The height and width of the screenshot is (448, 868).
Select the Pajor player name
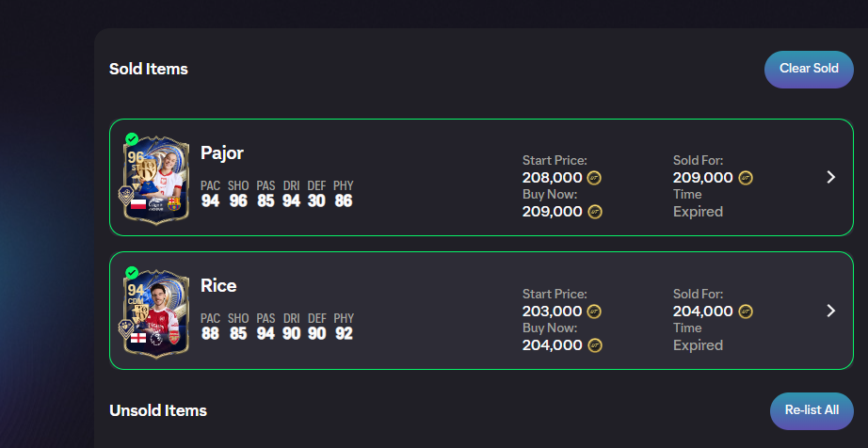pyautogui.click(x=222, y=152)
